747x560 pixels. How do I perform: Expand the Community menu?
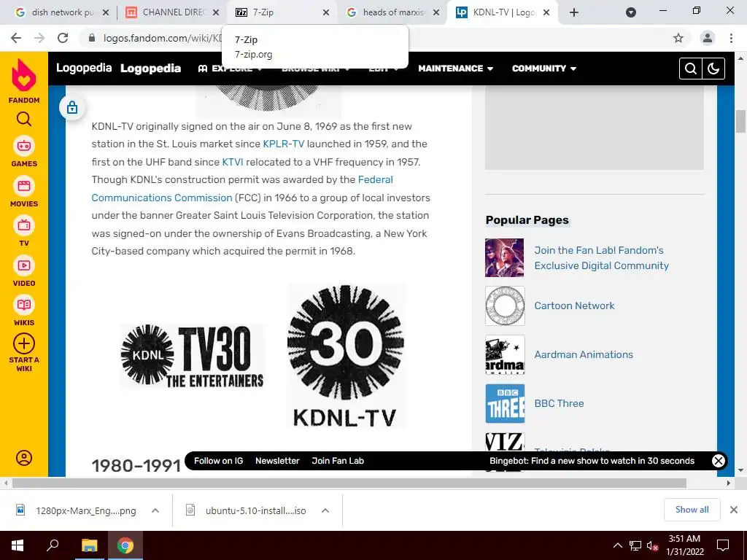(544, 69)
